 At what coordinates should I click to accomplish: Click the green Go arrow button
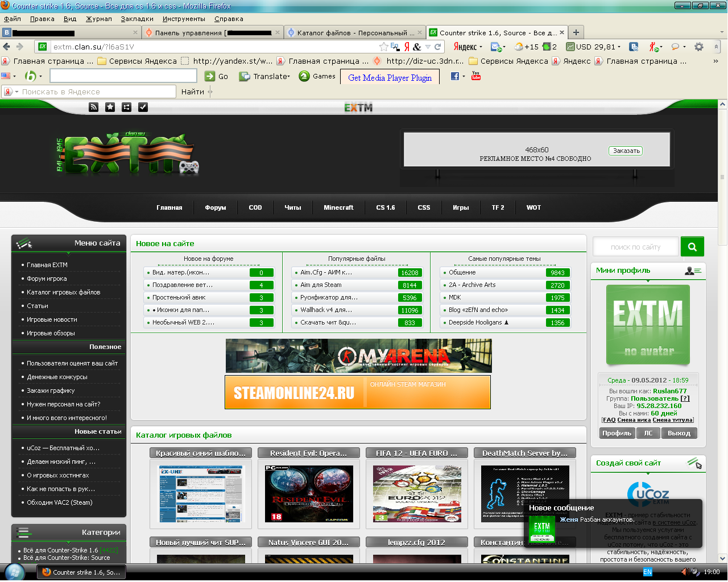[x=210, y=76]
